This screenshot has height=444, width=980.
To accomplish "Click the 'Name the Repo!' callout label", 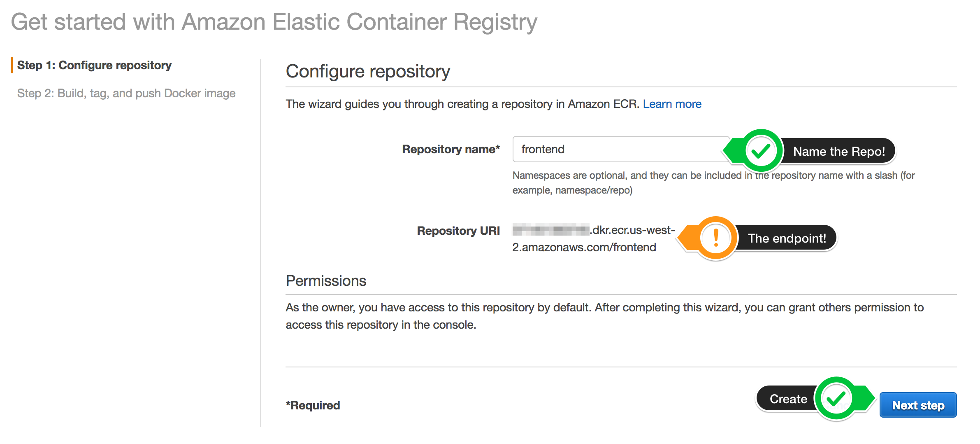I will pos(838,151).
